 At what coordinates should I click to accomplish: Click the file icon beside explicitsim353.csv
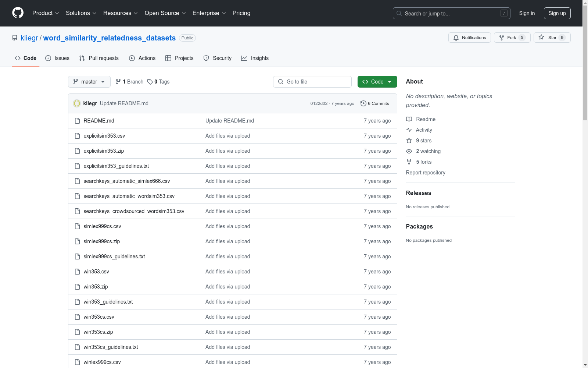[77, 136]
